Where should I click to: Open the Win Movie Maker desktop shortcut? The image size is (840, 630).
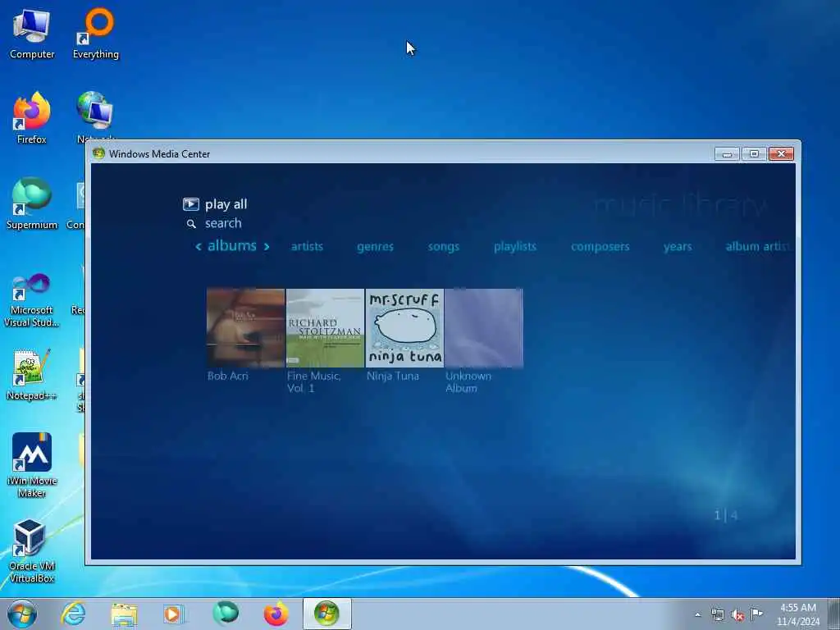pos(32,465)
